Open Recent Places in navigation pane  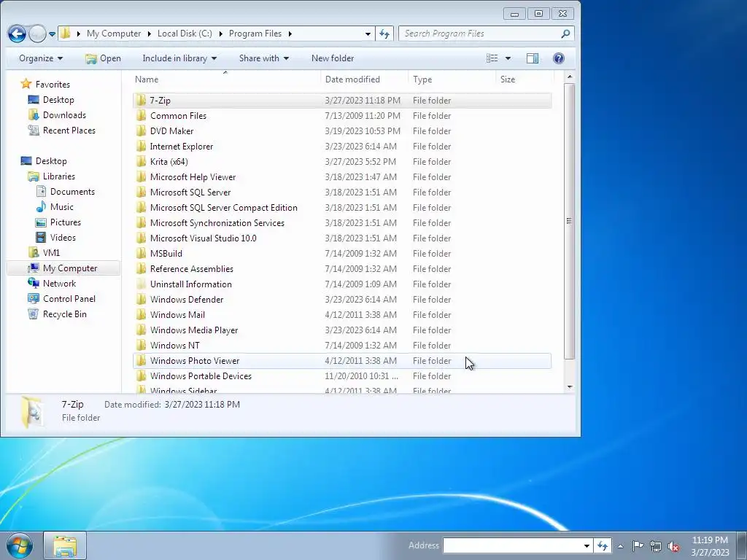point(61,130)
